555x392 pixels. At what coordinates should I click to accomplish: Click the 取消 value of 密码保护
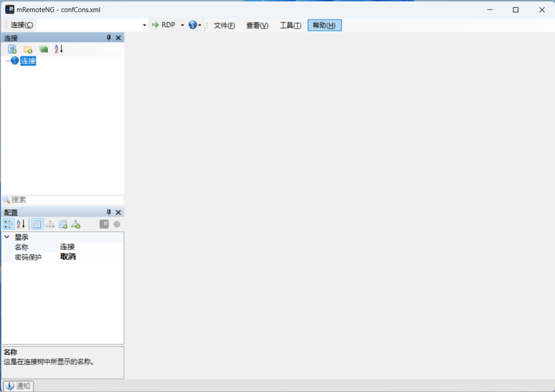(x=68, y=256)
